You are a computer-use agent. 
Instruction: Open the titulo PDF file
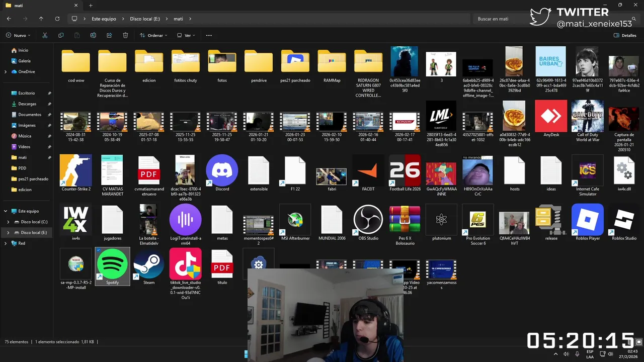[x=222, y=264]
